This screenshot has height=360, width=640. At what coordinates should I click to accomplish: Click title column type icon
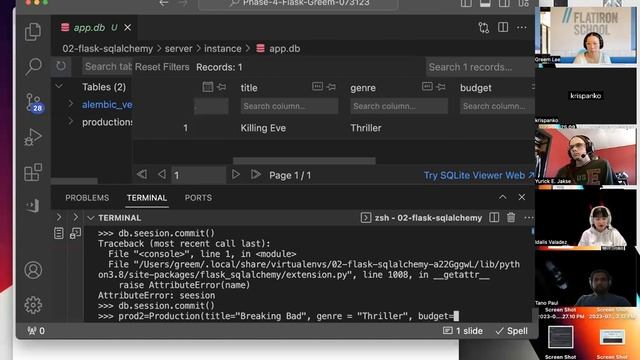[x=317, y=87]
